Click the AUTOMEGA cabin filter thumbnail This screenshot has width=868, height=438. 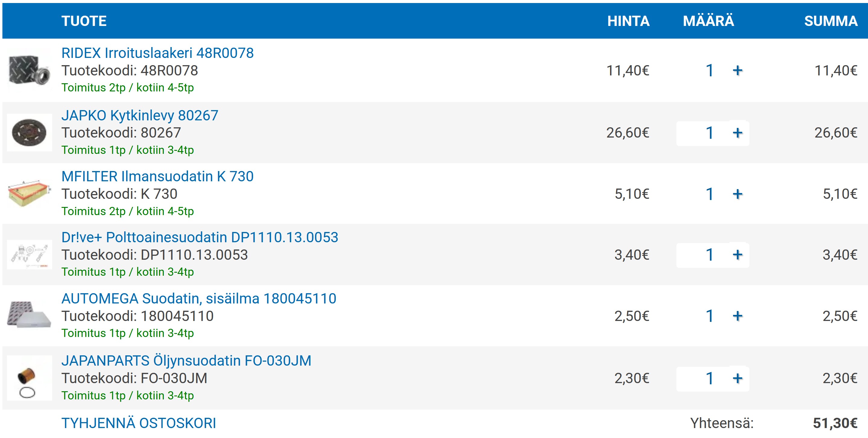[x=29, y=315]
